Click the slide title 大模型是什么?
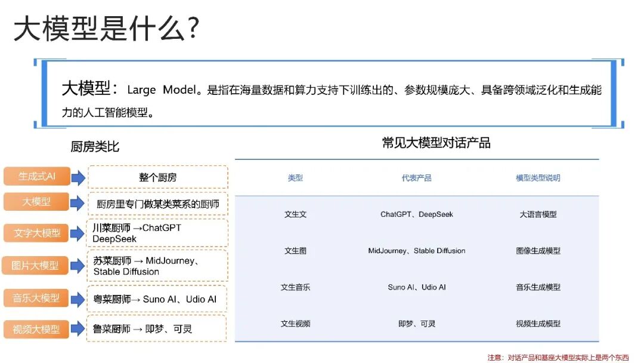 106,29
